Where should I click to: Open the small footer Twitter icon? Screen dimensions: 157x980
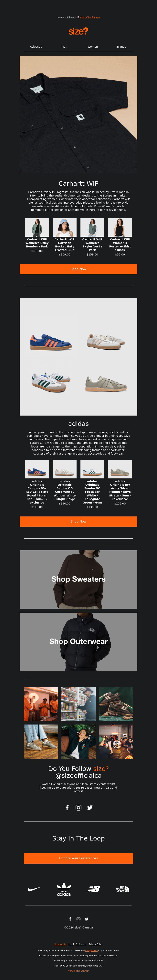click(x=87, y=919)
